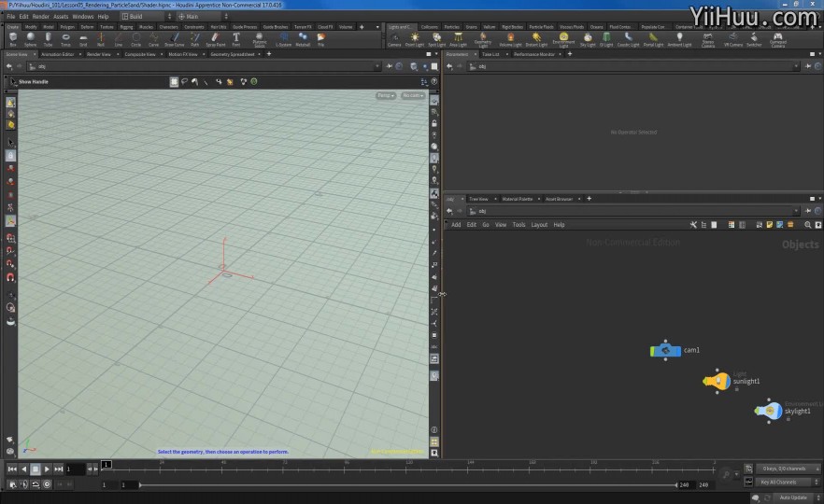Add a Portal Light
824x504 pixels.
pos(653,39)
